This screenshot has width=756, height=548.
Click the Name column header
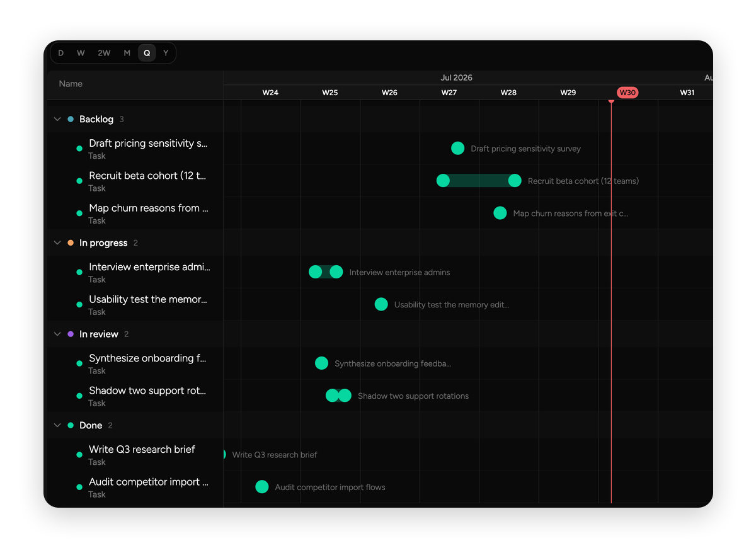tap(71, 84)
